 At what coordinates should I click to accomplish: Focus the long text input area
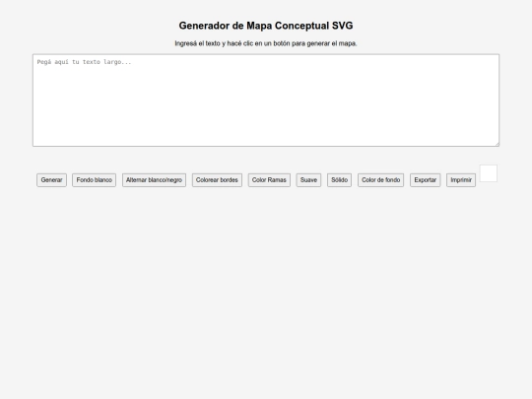266,100
